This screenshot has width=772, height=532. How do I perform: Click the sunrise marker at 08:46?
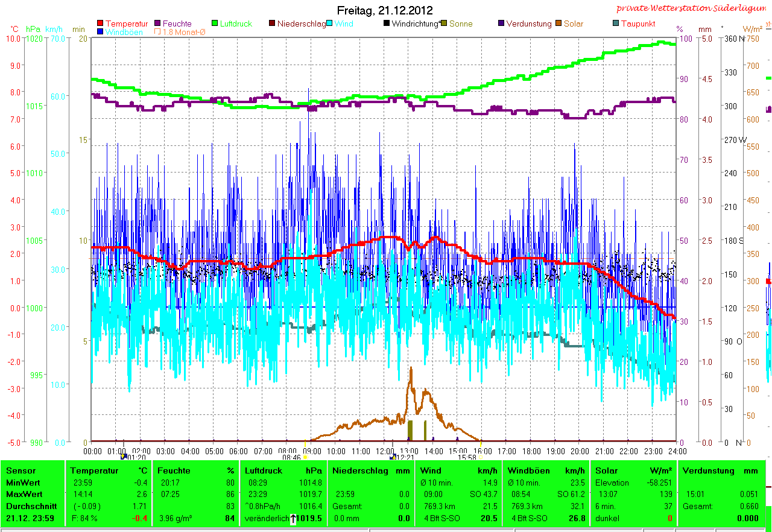(x=306, y=457)
